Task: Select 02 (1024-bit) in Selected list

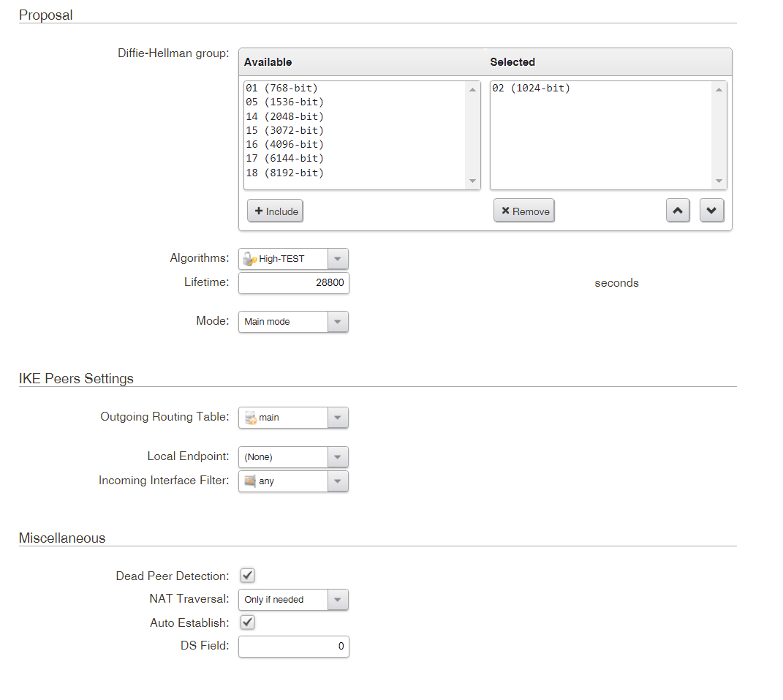Action: point(530,89)
